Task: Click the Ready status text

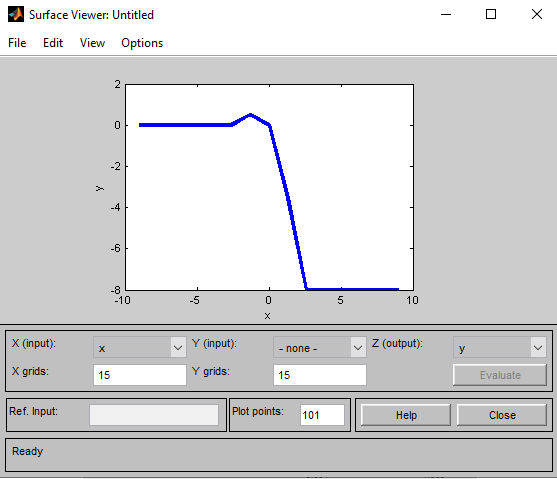Action: coord(27,451)
